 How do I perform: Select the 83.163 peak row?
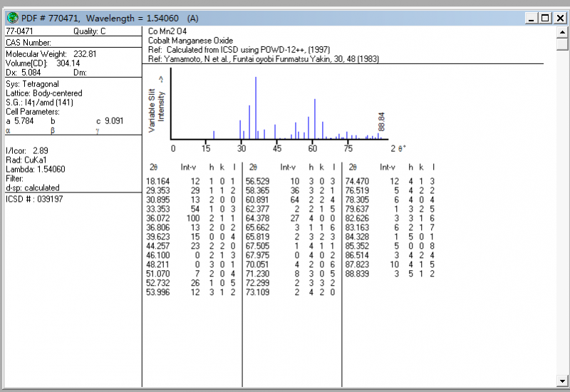(x=390, y=227)
